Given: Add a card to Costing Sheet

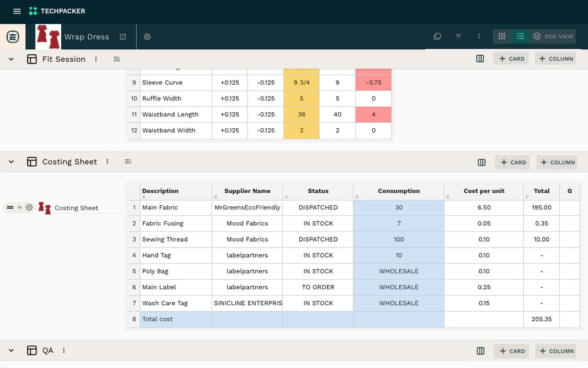Looking at the screenshot, I should click(513, 162).
